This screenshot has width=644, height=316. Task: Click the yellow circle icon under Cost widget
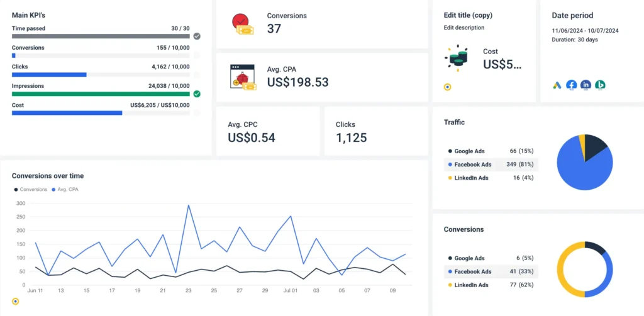pyautogui.click(x=447, y=87)
